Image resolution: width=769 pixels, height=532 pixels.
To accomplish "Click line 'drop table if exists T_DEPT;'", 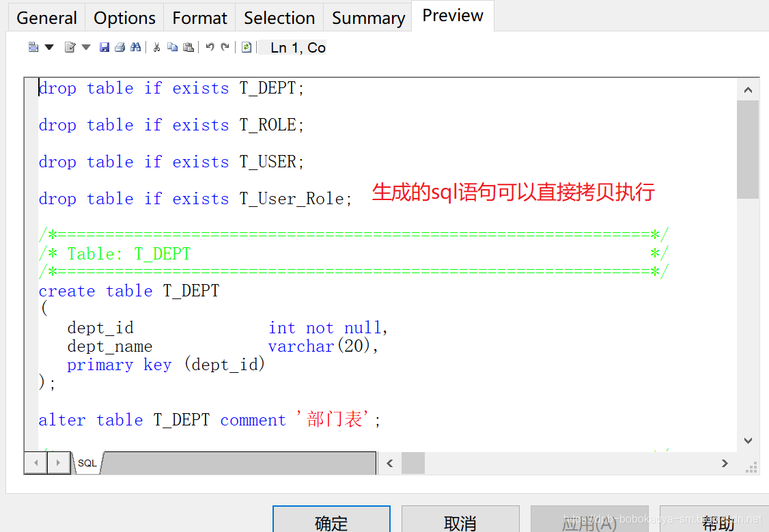I will click(171, 88).
